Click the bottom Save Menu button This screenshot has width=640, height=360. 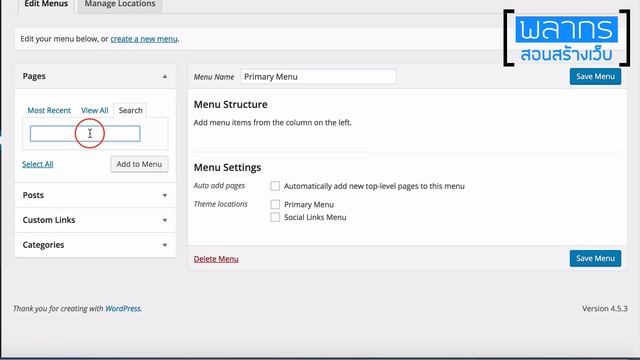point(595,258)
